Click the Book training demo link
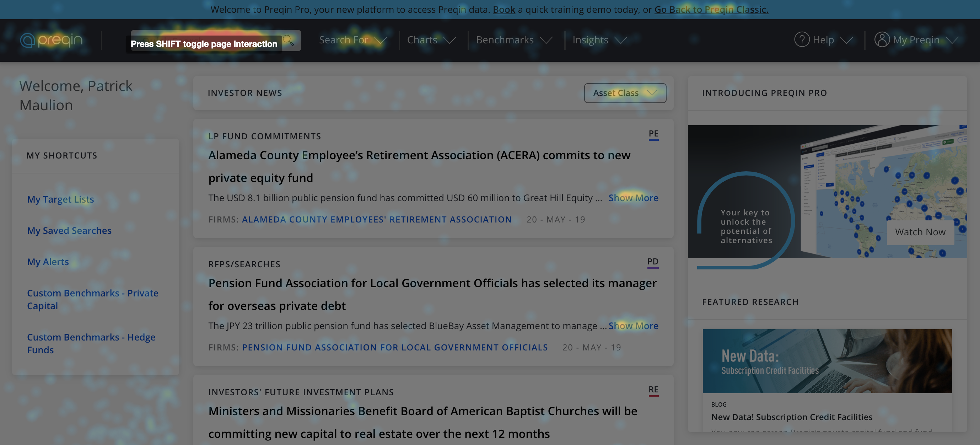 (x=504, y=10)
